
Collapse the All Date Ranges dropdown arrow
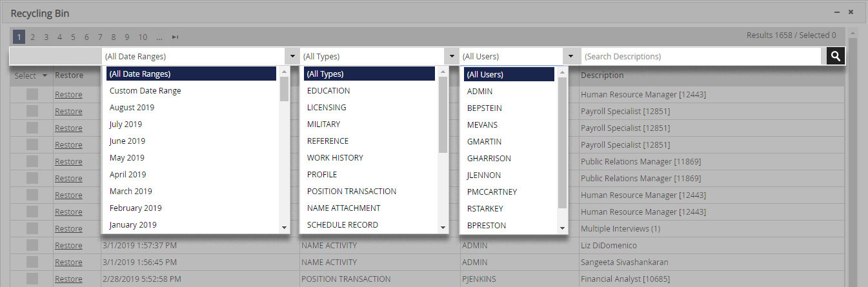tap(292, 57)
